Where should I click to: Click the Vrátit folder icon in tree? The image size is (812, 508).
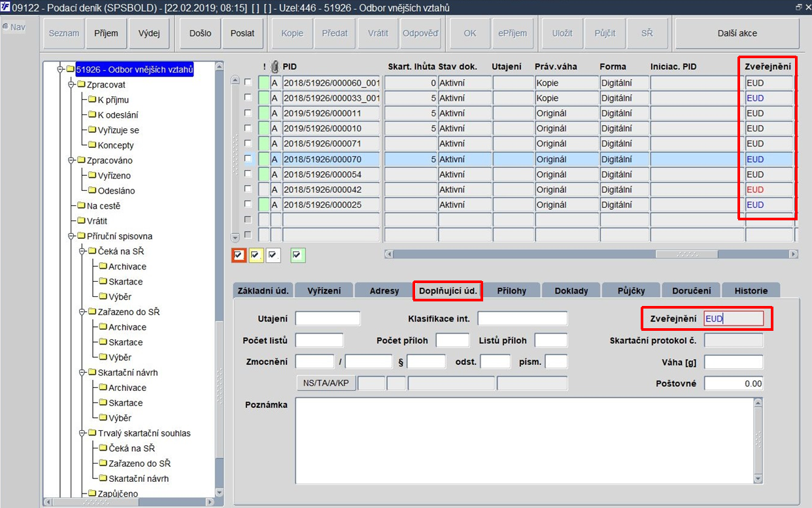point(81,221)
